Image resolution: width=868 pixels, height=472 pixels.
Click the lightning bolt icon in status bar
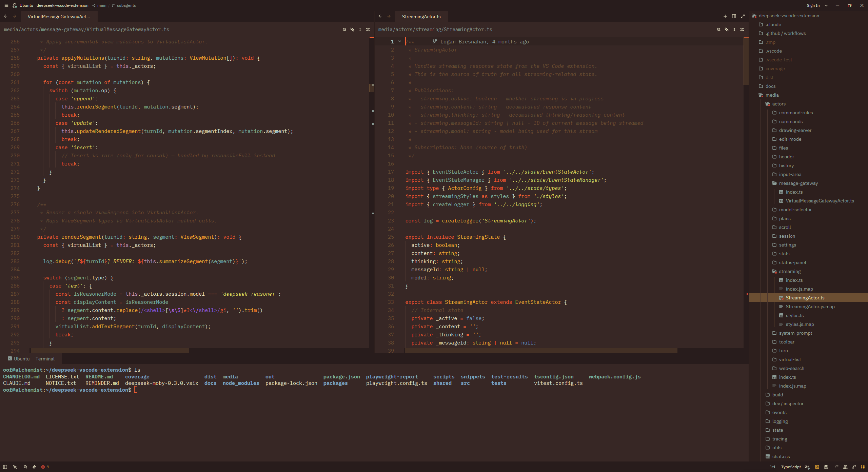[34, 467]
